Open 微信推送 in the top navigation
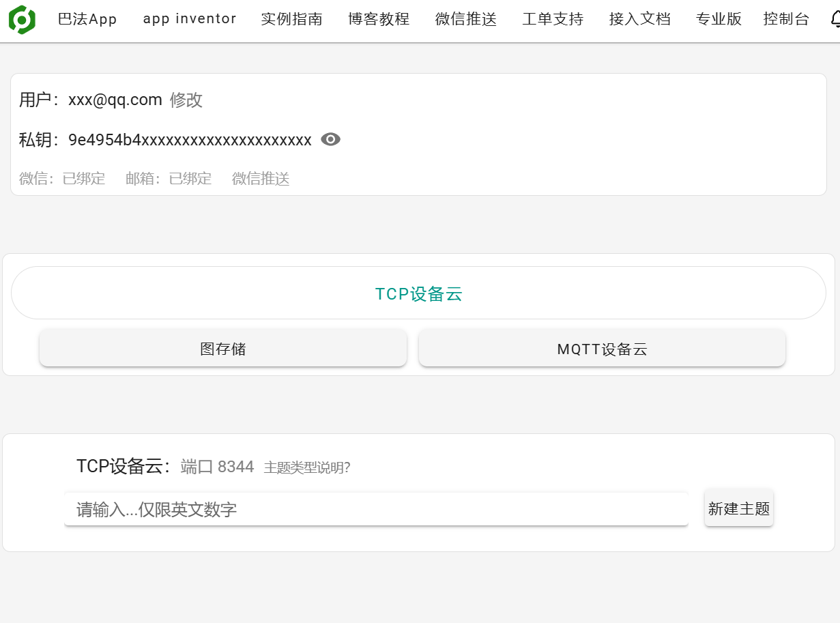This screenshot has width=840, height=623. pyautogui.click(x=466, y=19)
